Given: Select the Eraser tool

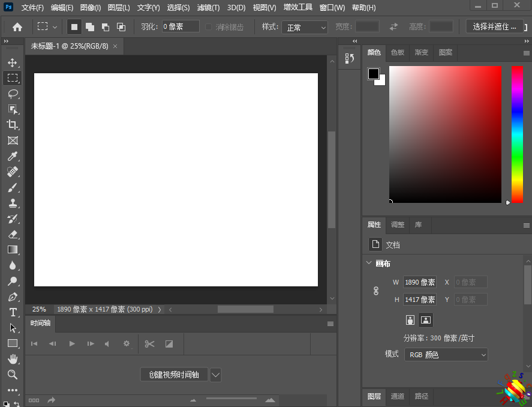Looking at the screenshot, I should (13, 234).
